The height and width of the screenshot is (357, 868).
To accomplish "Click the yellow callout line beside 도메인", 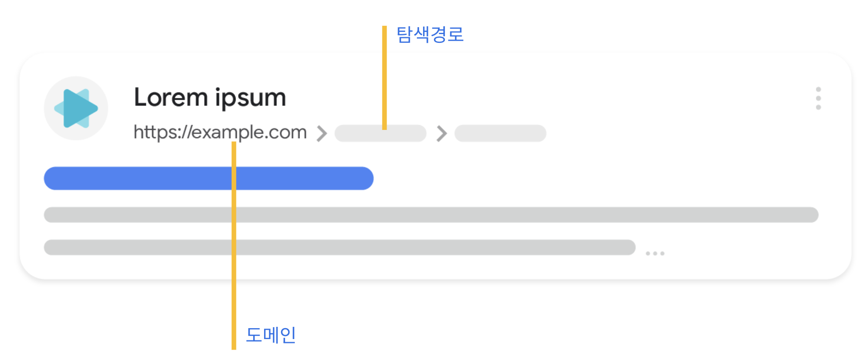I will point(234,246).
